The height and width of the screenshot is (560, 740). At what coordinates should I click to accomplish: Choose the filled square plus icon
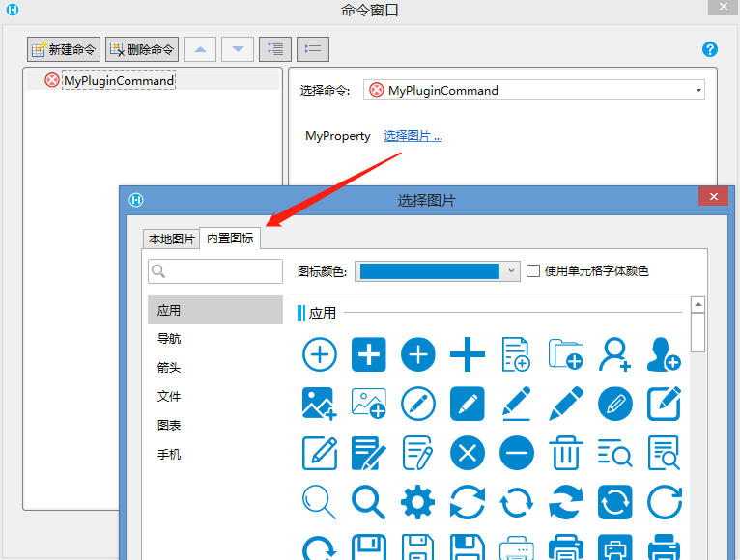pos(369,354)
